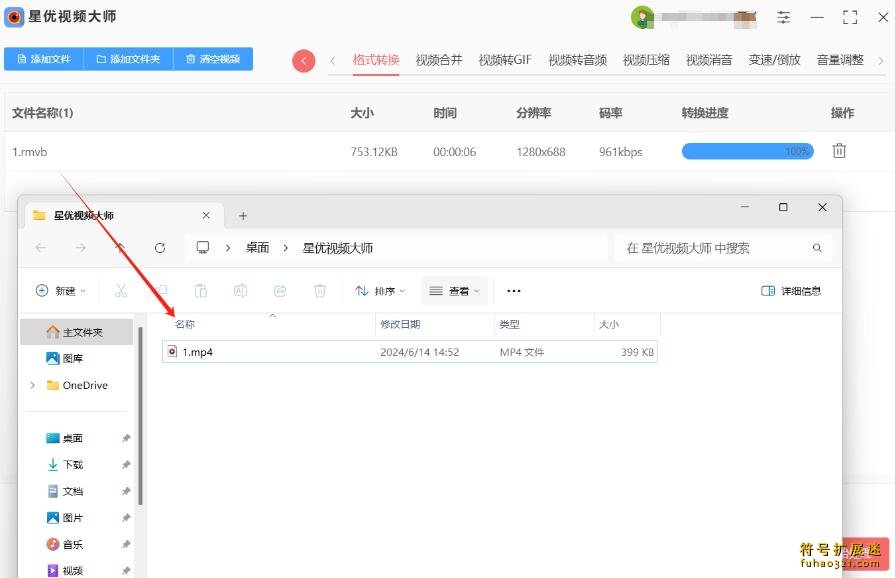The image size is (895, 578).
Task: Select the 1.rmvb row in the file list
Action: click(x=448, y=152)
